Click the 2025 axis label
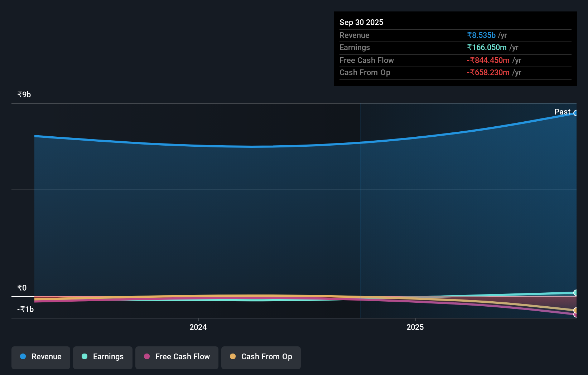The width and height of the screenshot is (588, 375). point(415,327)
